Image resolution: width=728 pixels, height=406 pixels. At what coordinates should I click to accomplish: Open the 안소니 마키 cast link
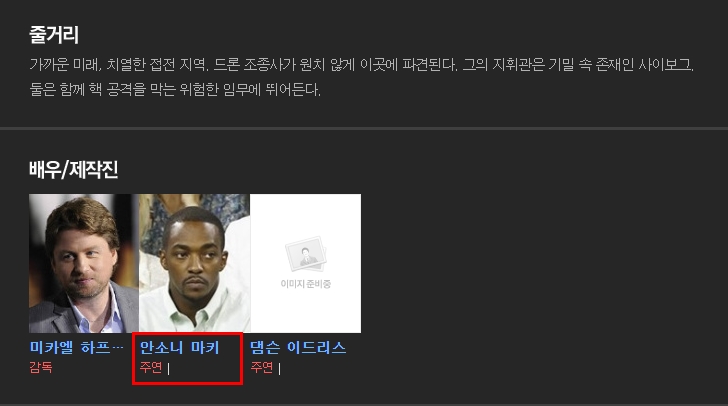click(x=179, y=347)
